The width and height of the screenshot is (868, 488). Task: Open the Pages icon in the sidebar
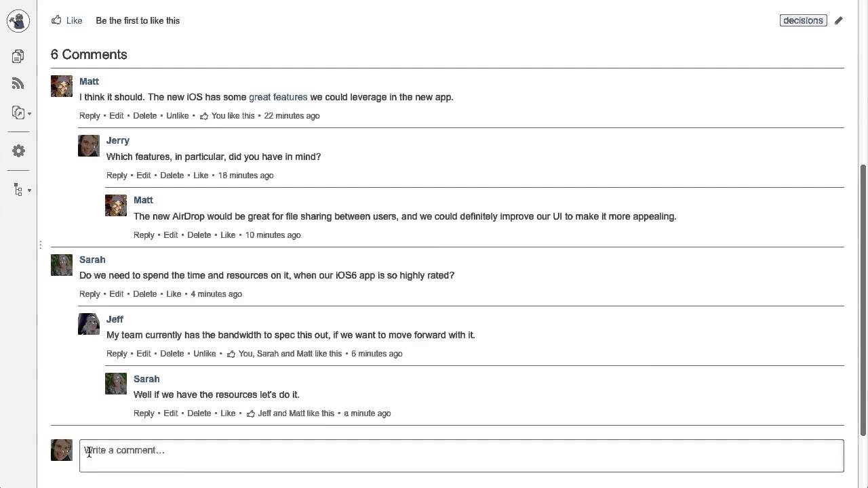pos(18,56)
